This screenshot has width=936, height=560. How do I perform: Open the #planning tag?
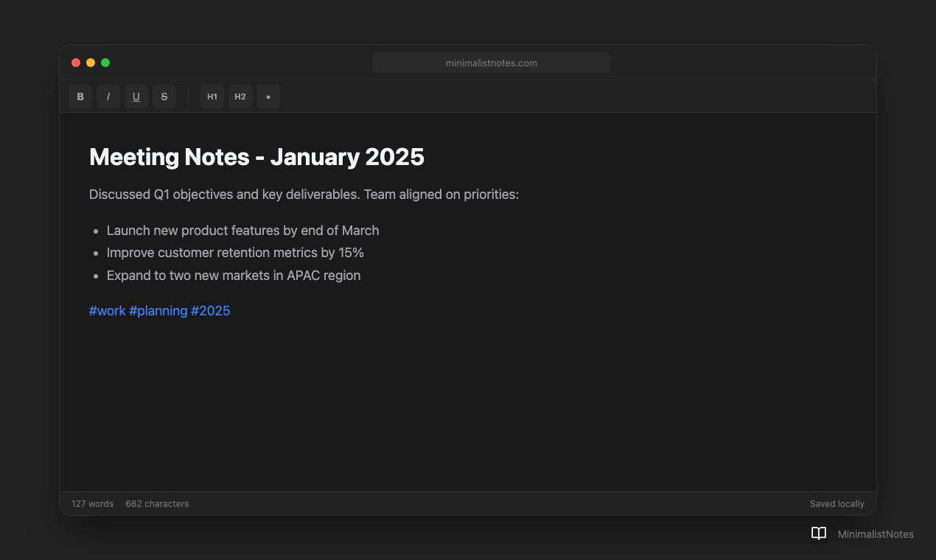click(x=158, y=310)
